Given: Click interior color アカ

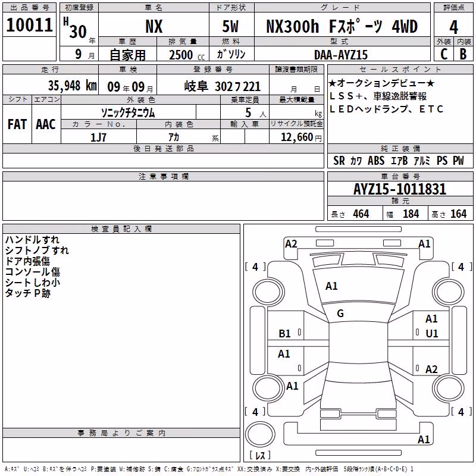Looking at the screenshot, I should point(174,137).
